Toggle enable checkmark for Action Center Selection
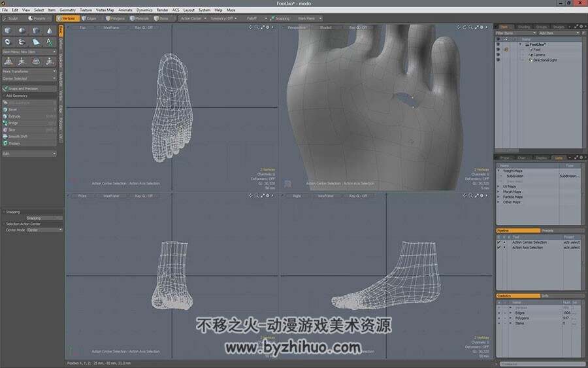588x368 pixels. 498,243
